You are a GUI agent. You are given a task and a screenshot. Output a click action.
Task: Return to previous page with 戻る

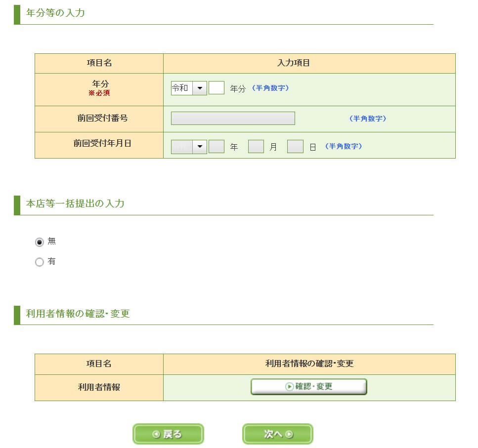click(x=168, y=434)
